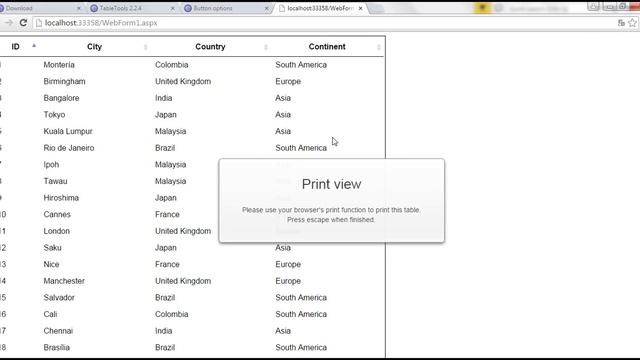The image size is (640, 360).
Task: Click the forward navigation arrow
Action: pos(8,23)
